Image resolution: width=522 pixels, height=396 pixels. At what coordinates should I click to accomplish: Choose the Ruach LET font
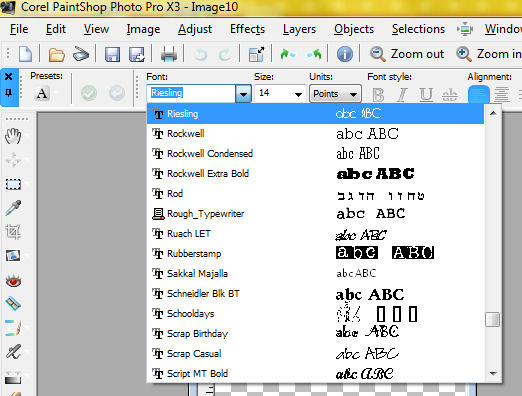[x=316, y=234]
